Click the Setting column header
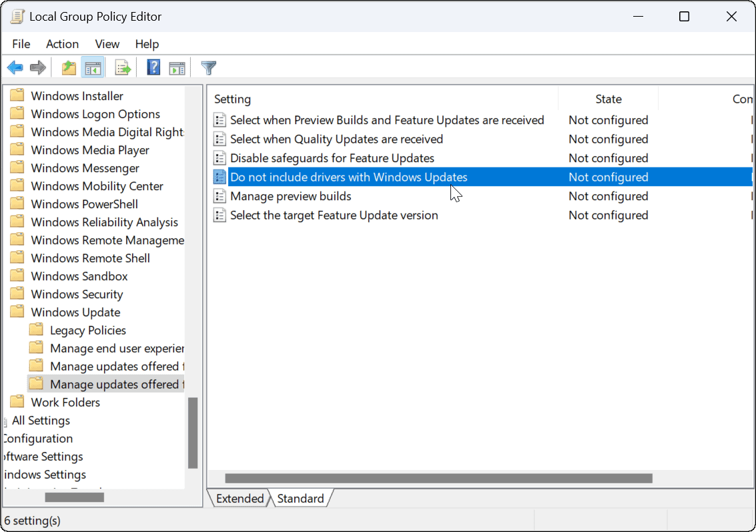 232,99
